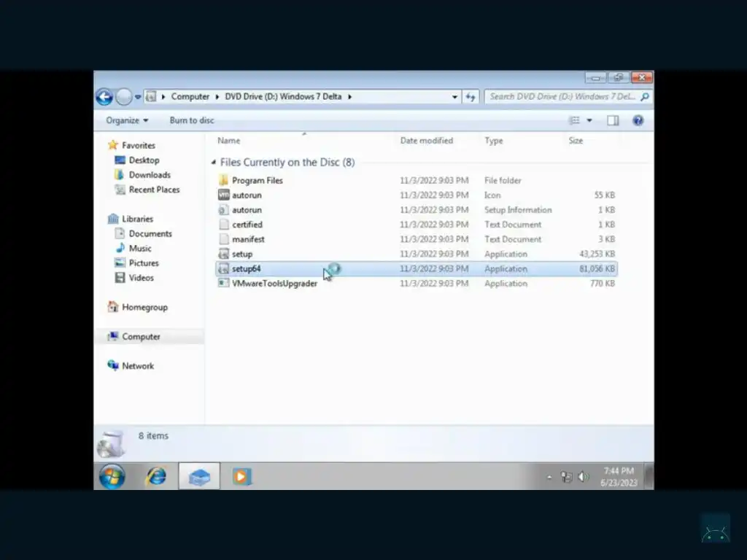Click the volume speaker tray icon
747x560 pixels.
coord(583,477)
